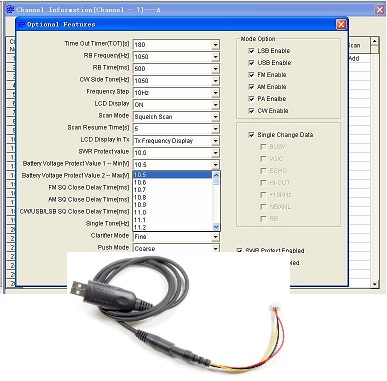Open the Time Out Timer dropdown

point(216,45)
